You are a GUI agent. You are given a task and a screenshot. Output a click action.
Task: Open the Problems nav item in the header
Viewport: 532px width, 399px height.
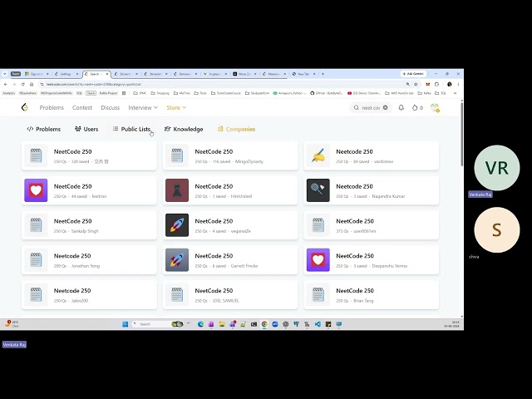52,107
